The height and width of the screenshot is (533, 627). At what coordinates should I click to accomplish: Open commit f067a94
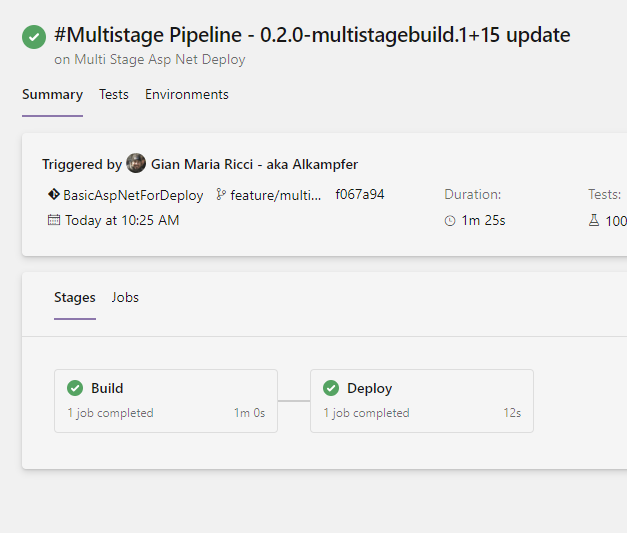pos(359,195)
